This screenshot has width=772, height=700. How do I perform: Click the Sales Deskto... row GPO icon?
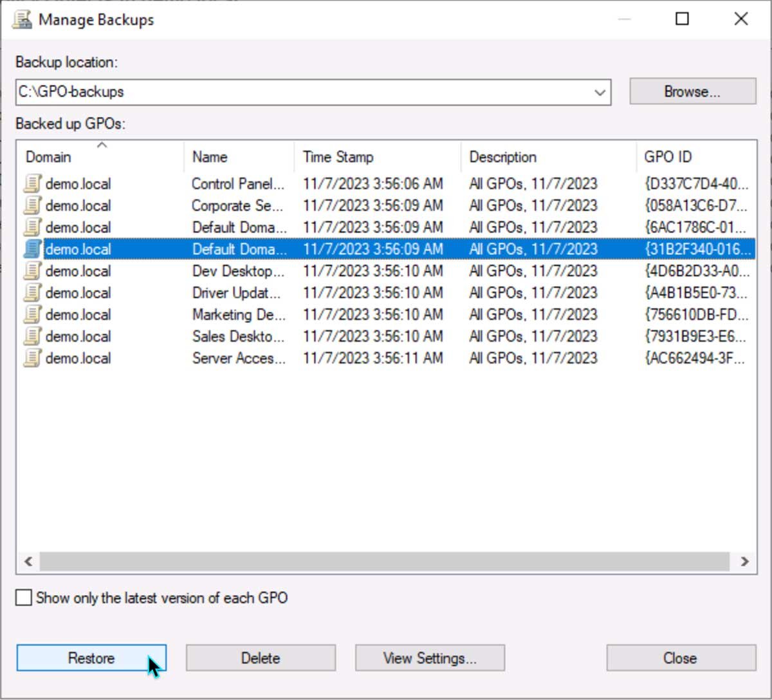(32, 337)
